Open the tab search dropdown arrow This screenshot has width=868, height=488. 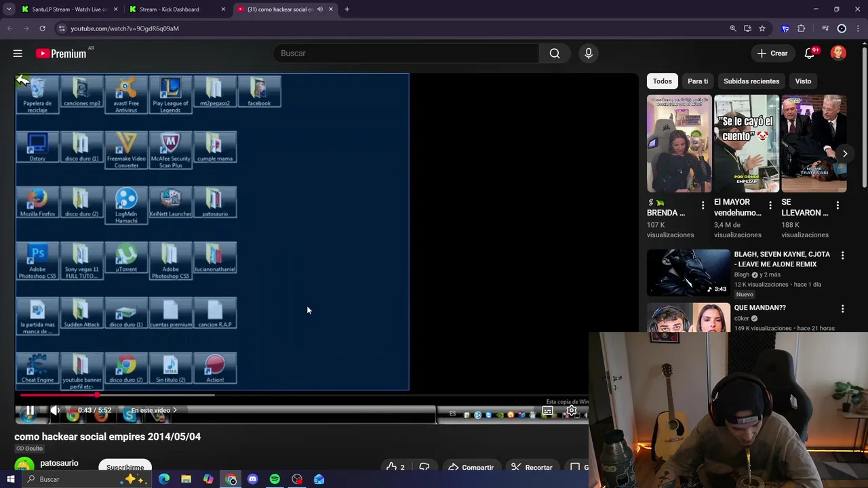tap(9, 9)
